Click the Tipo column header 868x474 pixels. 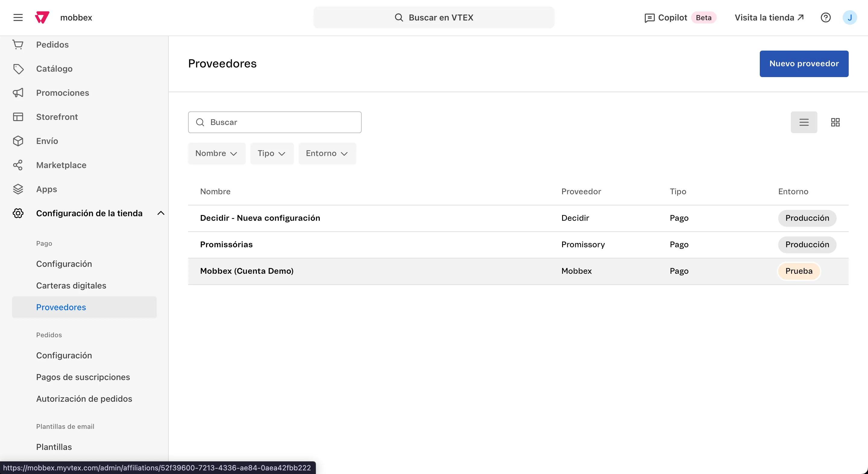(x=678, y=192)
